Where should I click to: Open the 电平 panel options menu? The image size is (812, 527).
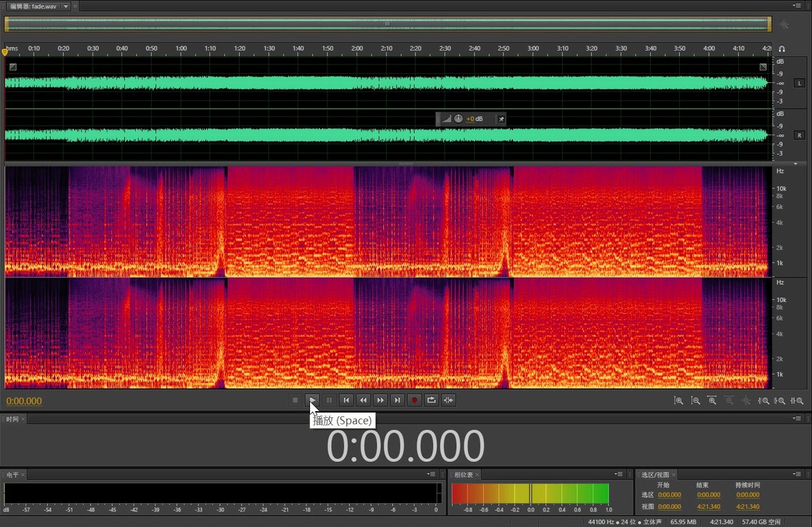pyautogui.click(x=432, y=474)
